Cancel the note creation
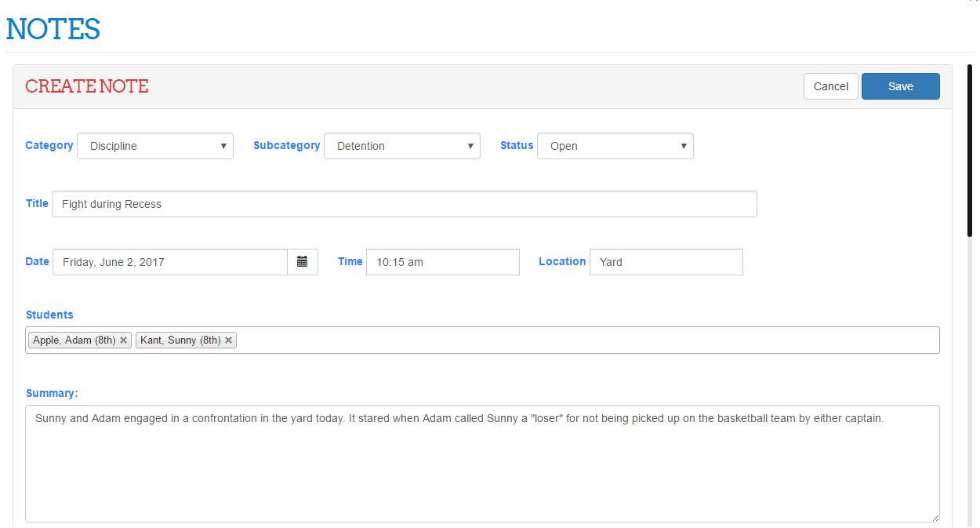 (x=830, y=86)
